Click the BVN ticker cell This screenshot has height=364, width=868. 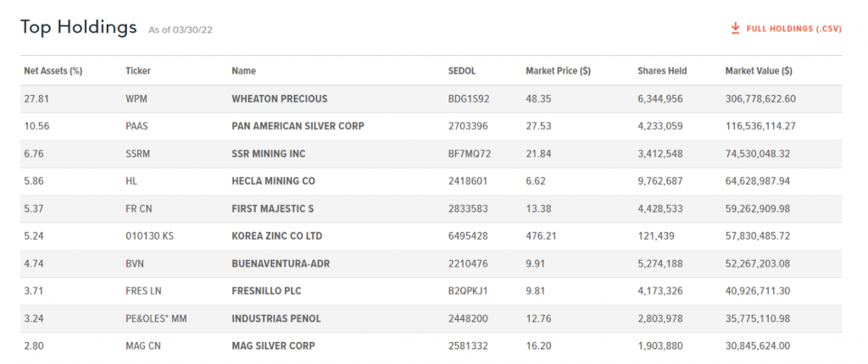pos(135,264)
